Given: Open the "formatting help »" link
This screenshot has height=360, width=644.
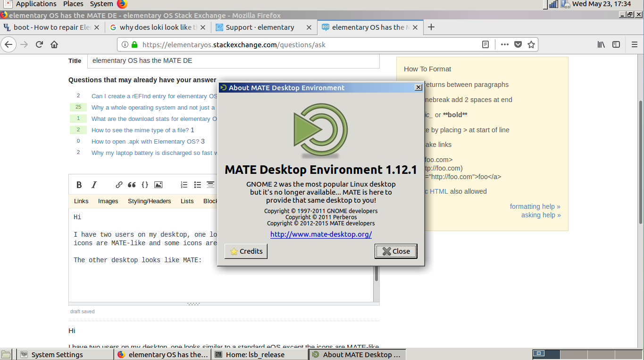Looking at the screenshot, I should point(535,206).
